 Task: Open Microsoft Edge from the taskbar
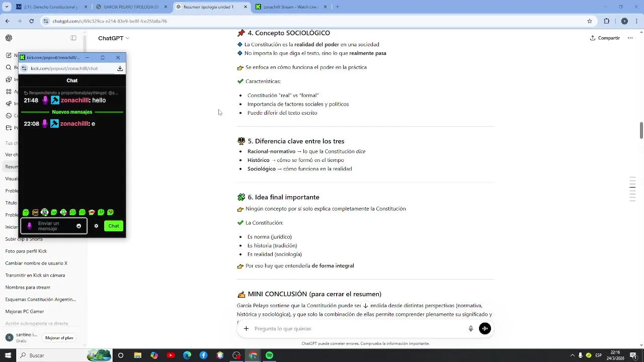click(187, 355)
